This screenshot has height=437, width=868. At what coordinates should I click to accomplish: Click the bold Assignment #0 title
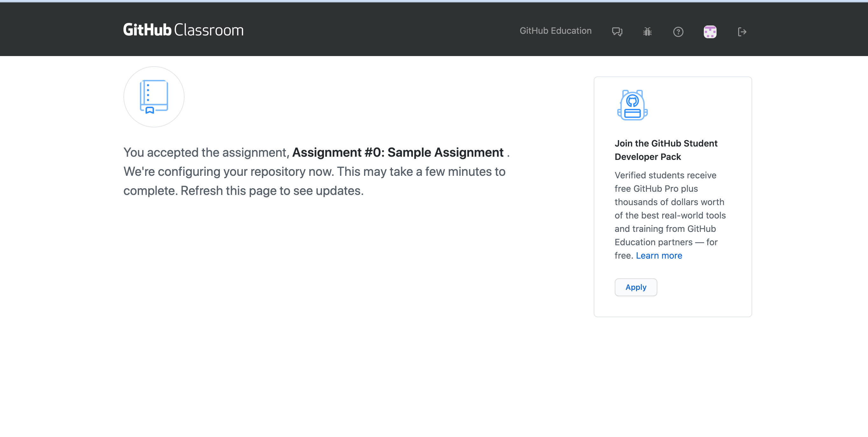398,153
